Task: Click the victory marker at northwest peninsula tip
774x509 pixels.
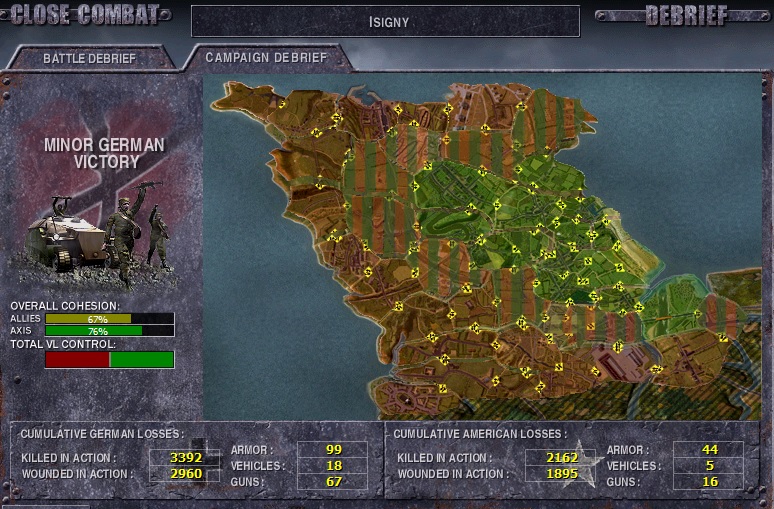Action: [282, 103]
